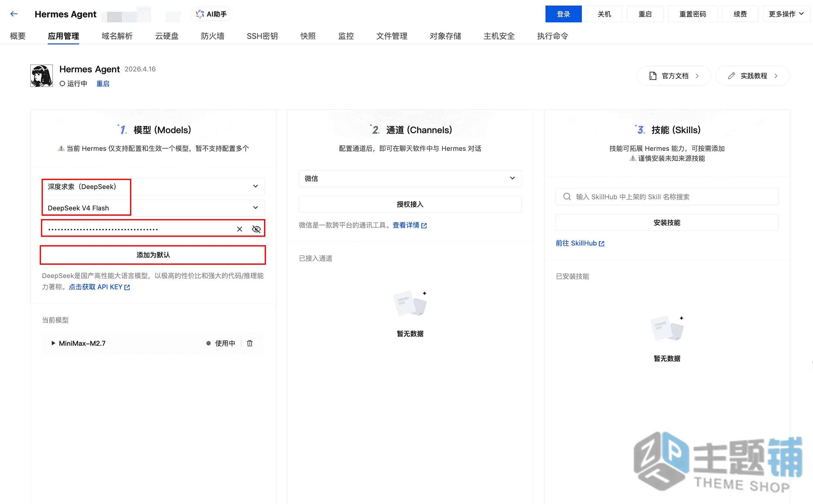Go to the 对象存储 tab

[445, 36]
